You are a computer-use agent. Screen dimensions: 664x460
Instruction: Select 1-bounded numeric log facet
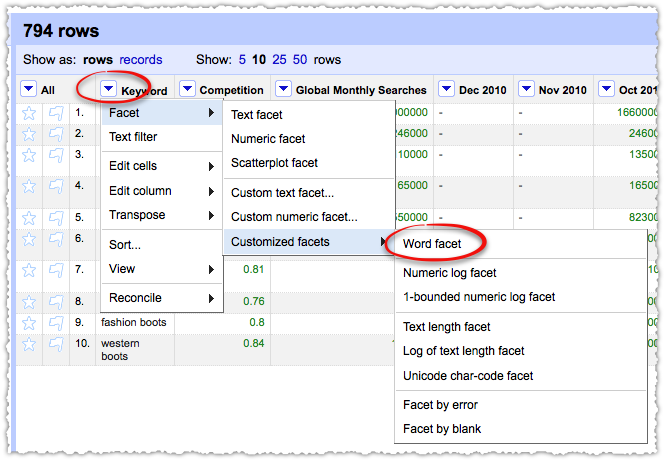tap(520, 297)
